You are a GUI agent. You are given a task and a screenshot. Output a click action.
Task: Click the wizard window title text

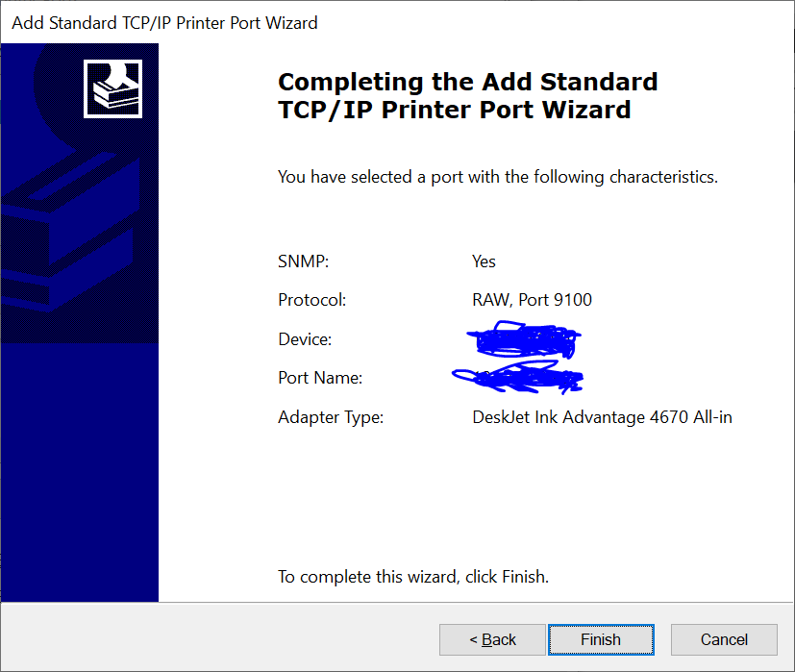(x=164, y=23)
